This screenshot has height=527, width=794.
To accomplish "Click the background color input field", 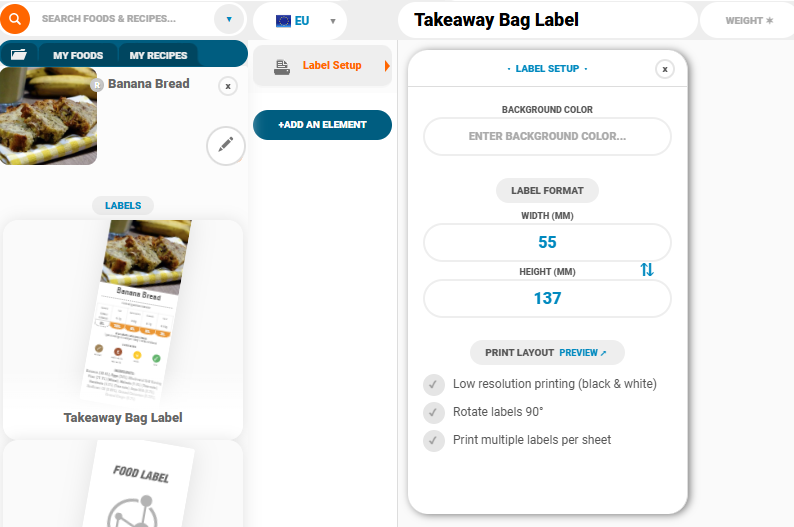I will [x=547, y=136].
